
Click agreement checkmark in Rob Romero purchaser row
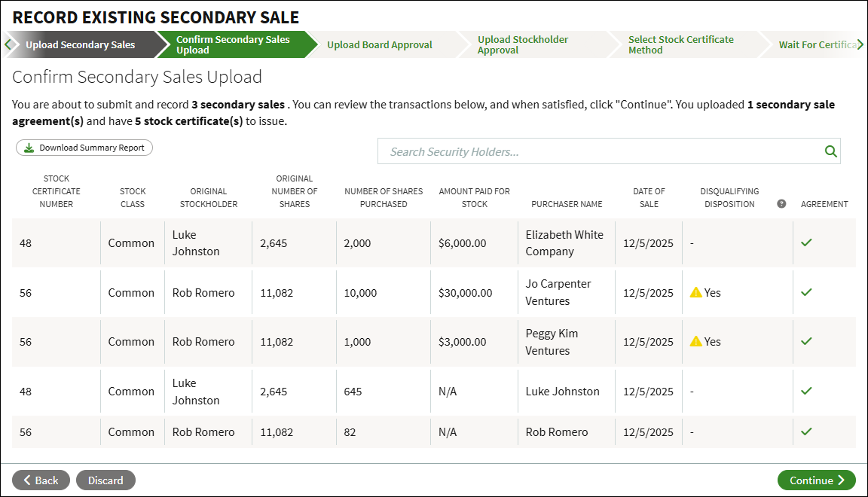click(x=806, y=431)
